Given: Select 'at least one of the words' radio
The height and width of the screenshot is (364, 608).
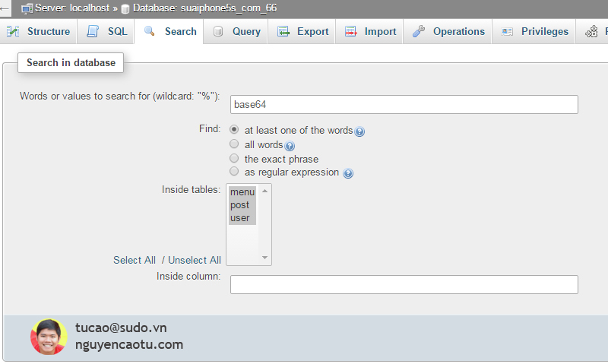Looking at the screenshot, I should point(234,129).
